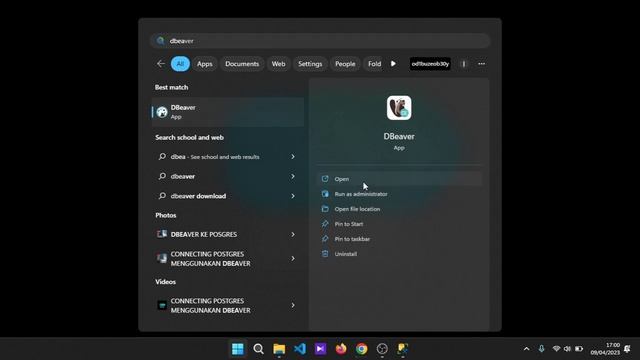
Task: Click the video thumbnail for CONNECTING POSTGRES
Action: click(162, 305)
